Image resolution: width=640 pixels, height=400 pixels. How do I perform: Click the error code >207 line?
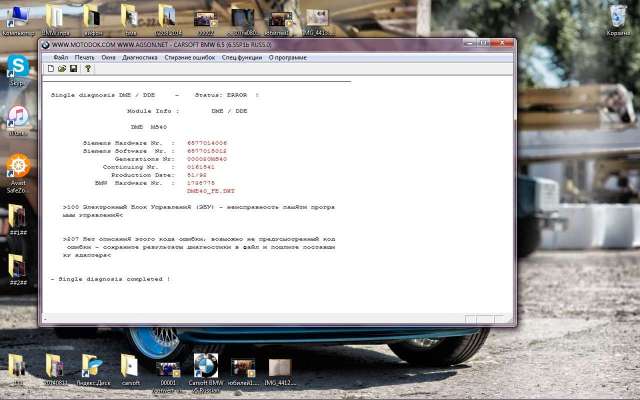(x=199, y=247)
